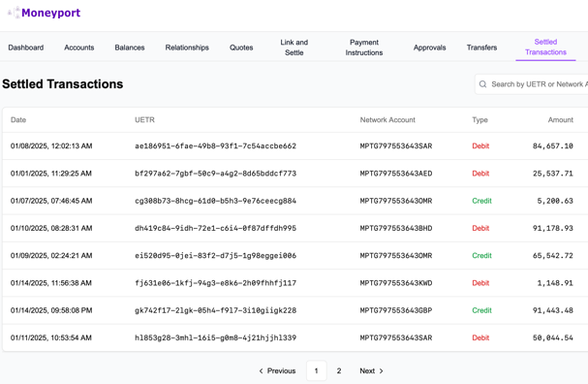Screen dimensions: 588x384
Task: Click the amount 50,044.54
Action: [553, 337]
